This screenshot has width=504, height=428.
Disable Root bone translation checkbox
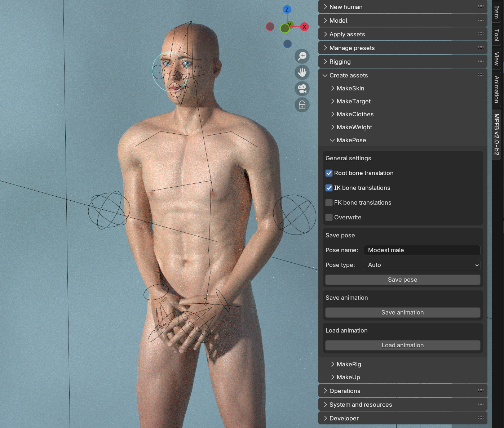click(329, 173)
